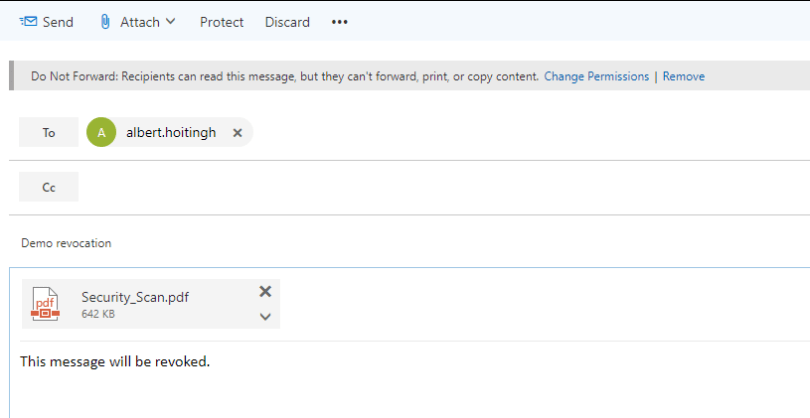Select the albert.hoitingh recipient name
This screenshot has height=418, width=810.
click(x=171, y=132)
